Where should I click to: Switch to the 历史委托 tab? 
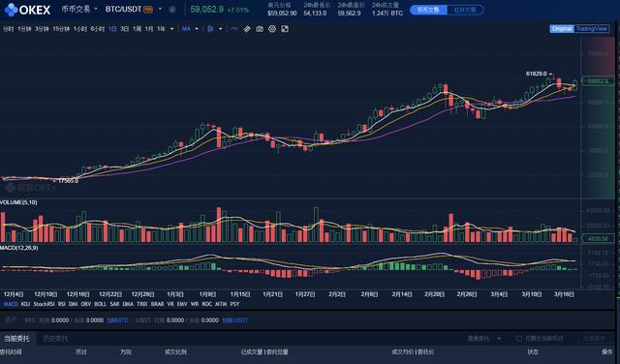tap(55, 338)
